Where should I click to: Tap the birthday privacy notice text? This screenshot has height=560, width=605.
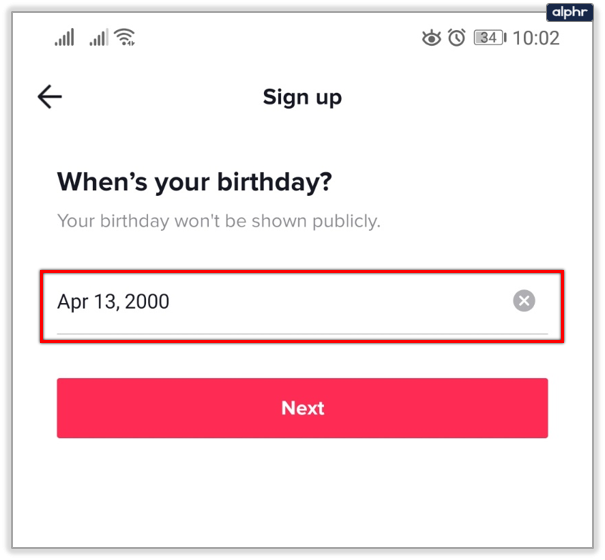point(218,221)
